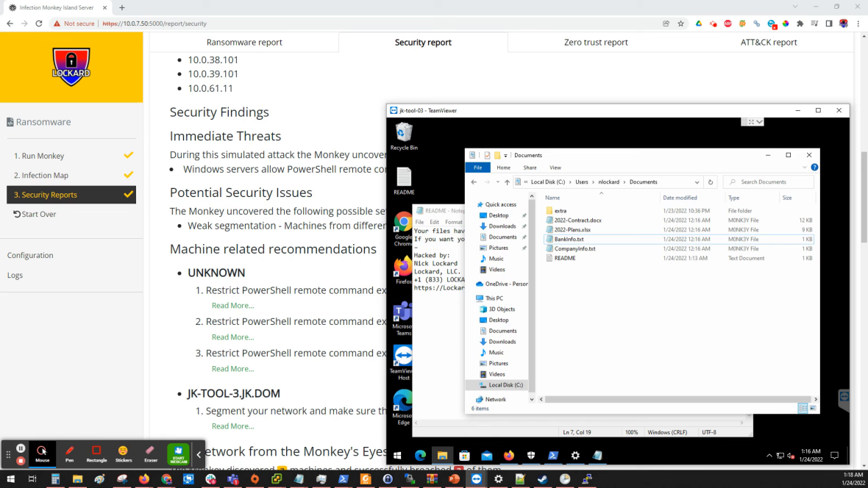The image size is (868, 488).
Task: Open the File menu in Explorer
Action: tap(477, 168)
